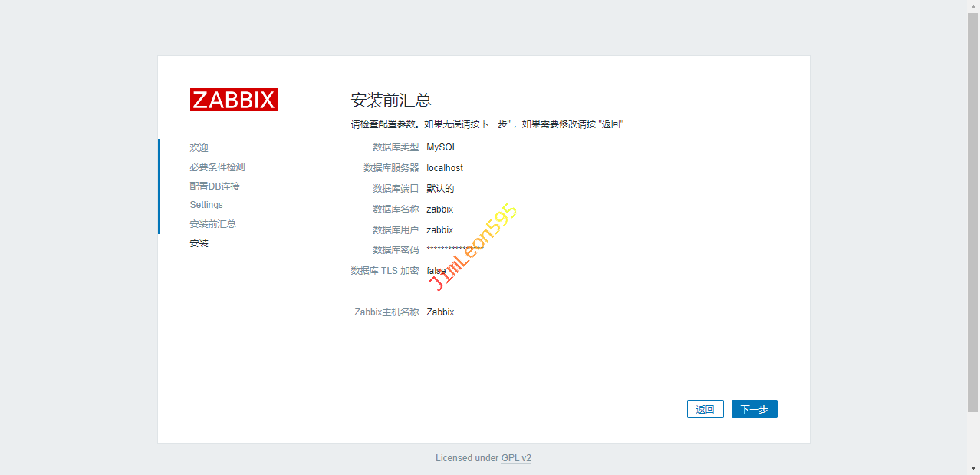Choose the 安装前汇总 step
Image resolution: width=980 pixels, height=475 pixels.
coord(212,224)
